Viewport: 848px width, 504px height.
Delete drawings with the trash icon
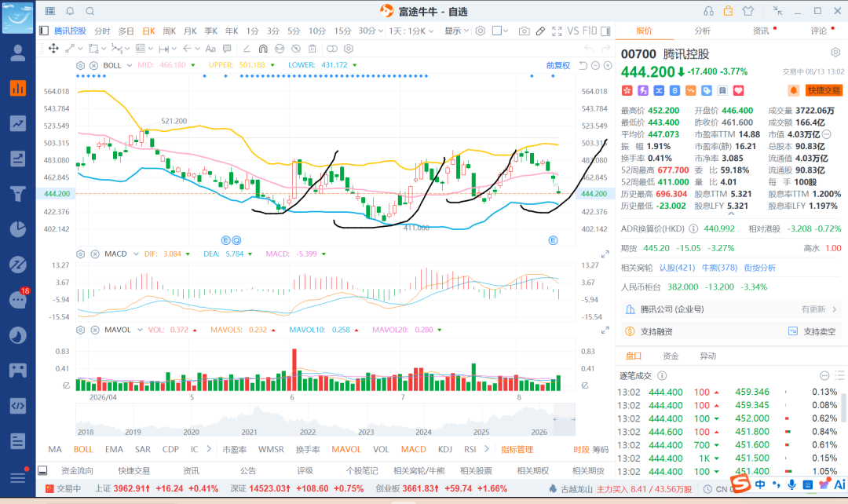312,49
